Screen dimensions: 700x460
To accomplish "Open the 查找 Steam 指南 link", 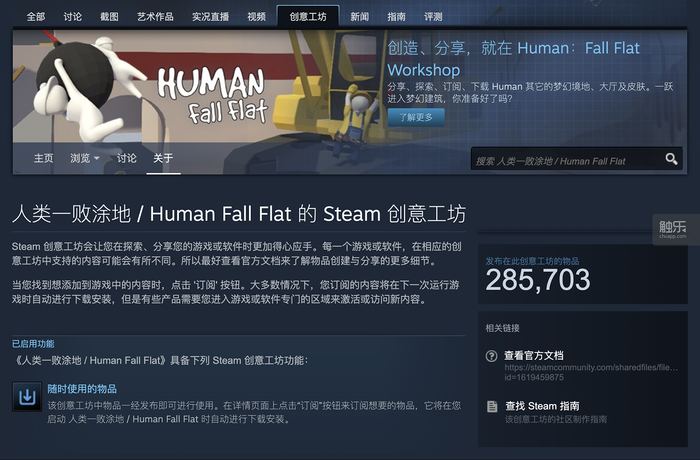I will [542, 406].
